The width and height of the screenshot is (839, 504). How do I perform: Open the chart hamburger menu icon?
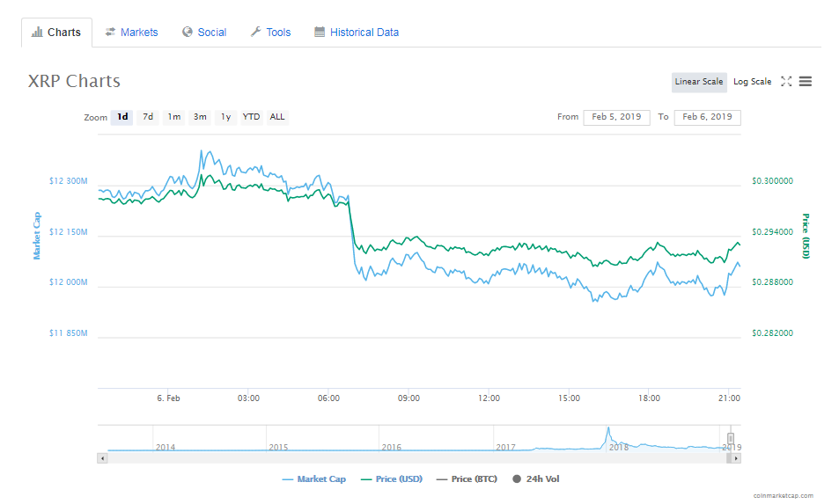806,81
